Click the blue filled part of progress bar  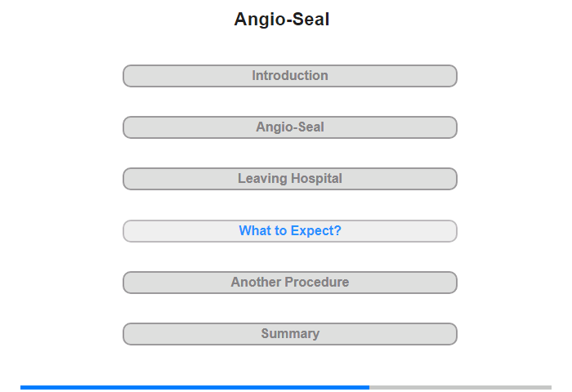[194, 387]
